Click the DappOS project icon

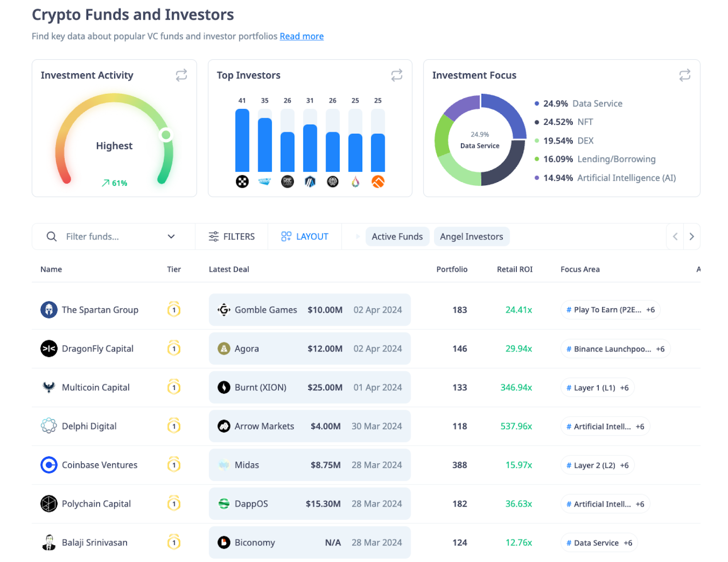pyautogui.click(x=223, y=504)
